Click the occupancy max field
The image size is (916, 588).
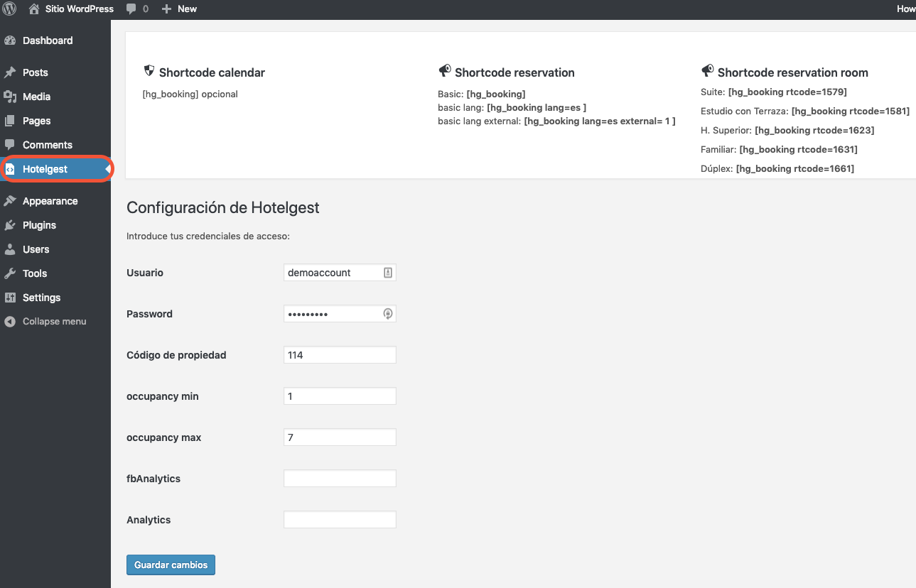click(340, 437)
